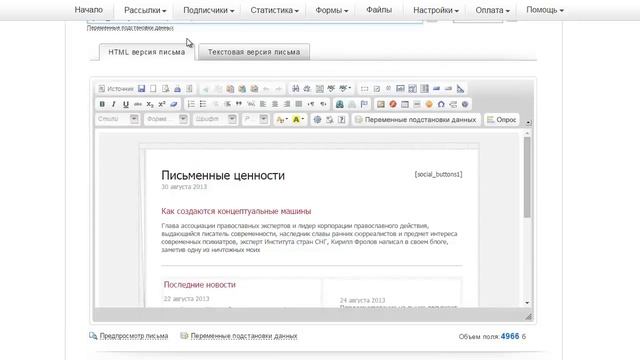Viewport: 640px width, 360px height.
Task: Insert a Selection Field form icon
Action: [424, 89]
